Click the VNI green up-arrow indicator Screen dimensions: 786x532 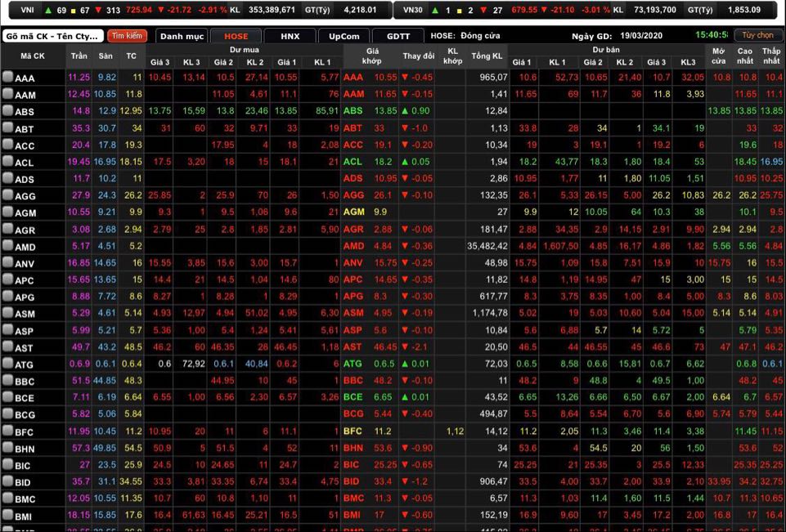[48, 10]
